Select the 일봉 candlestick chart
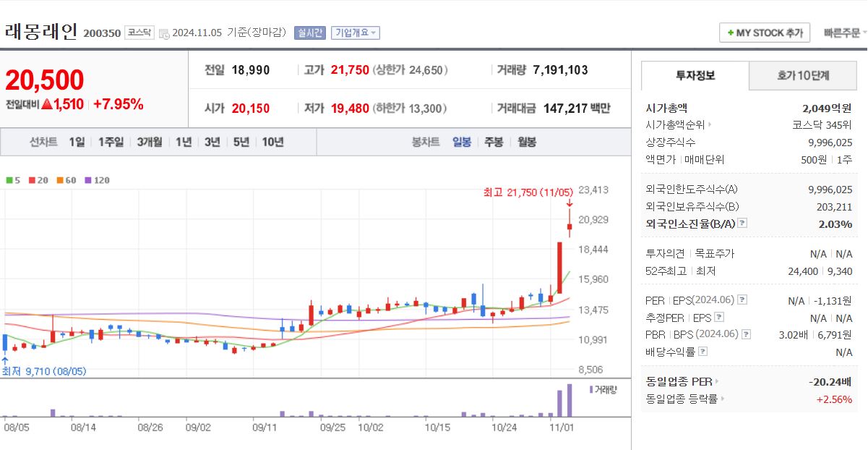 tap(462, 142)
